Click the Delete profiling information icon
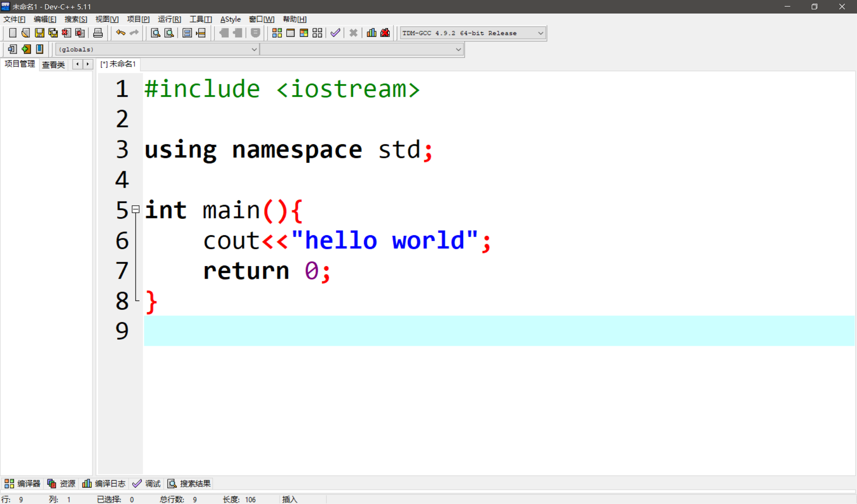857x504 pixels. click(385, 33)
